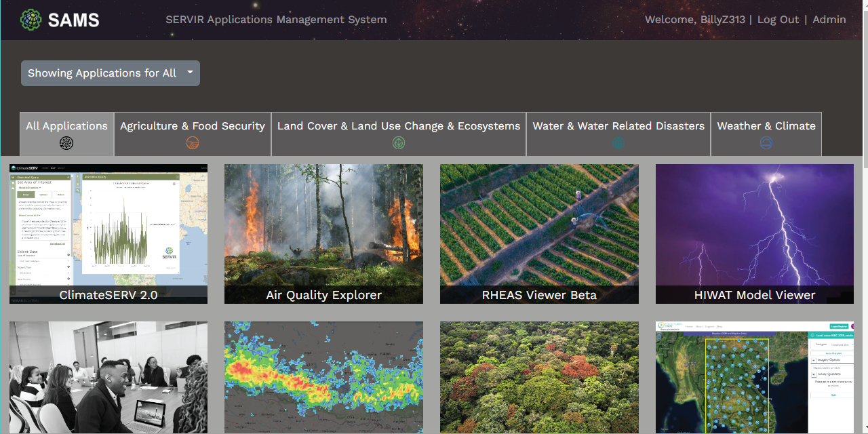Open the ClimateSERV 2.0 application

tap(108, 234)
